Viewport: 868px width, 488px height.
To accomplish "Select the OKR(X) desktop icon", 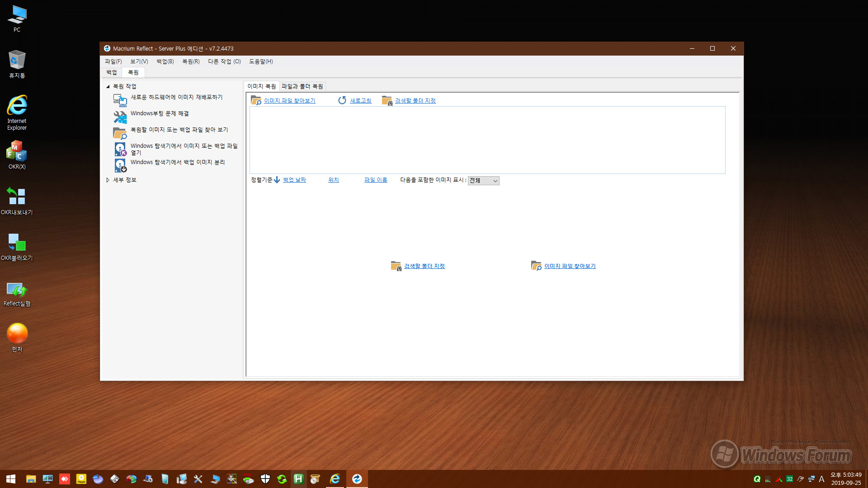I will click(x=17, y=155).
